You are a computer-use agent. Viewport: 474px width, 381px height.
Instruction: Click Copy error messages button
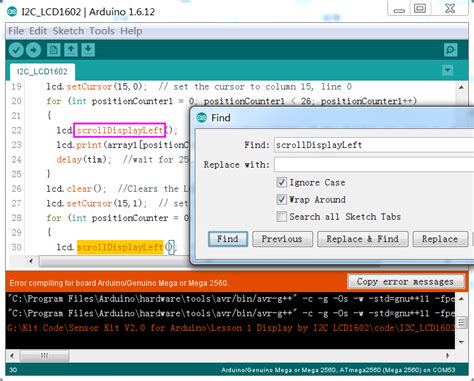point(405,282)
